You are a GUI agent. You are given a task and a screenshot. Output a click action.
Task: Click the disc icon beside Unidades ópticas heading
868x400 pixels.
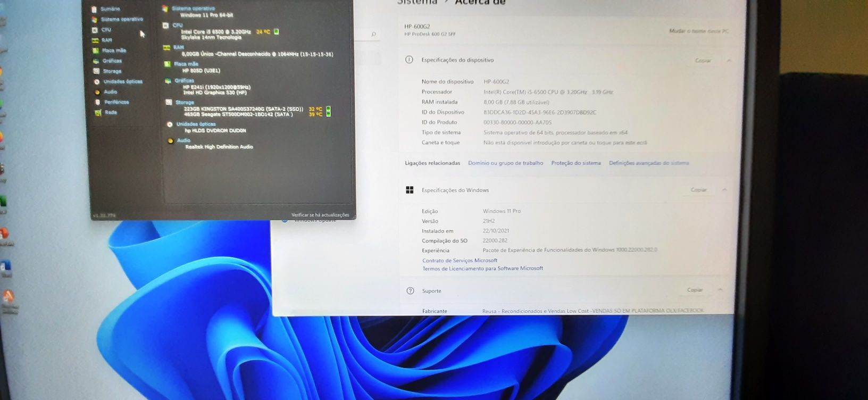coord(169,124)
